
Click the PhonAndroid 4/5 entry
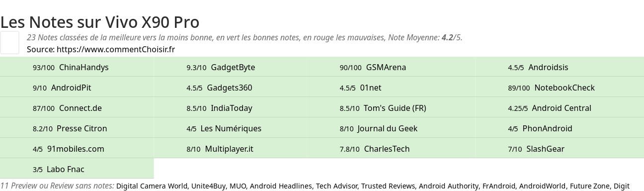click(x=560, y=128)
